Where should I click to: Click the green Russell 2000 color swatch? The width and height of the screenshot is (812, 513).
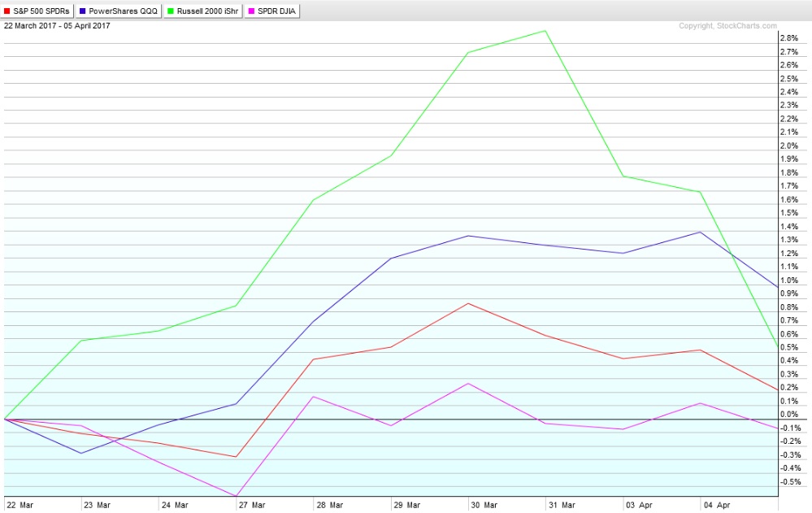click(171, 11)
